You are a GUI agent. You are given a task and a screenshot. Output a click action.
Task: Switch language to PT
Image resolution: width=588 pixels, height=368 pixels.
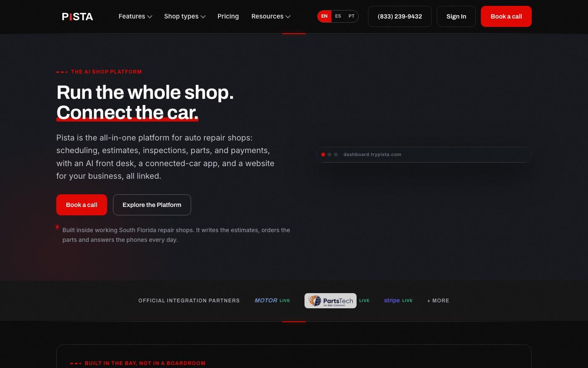point(352,16)
